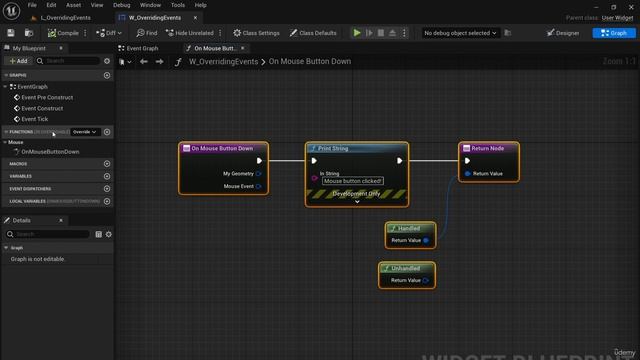The image size is (640, 360).
Task: Collapse the Graph details section
Action: point(6,248)
